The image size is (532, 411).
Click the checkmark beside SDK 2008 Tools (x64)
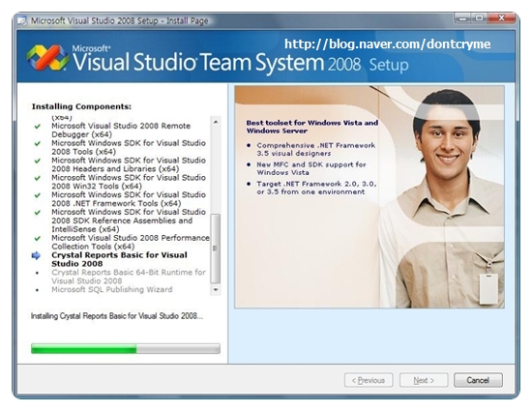[x=38, y=143]
